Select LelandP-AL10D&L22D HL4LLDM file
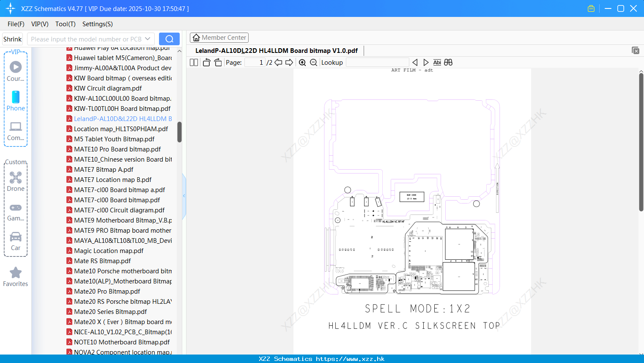644x363 pixels. coord(119,119)
